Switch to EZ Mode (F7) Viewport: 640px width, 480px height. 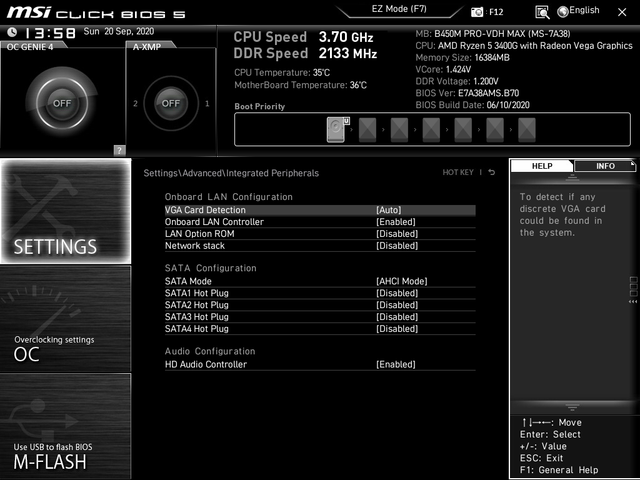tap(399, 9)
